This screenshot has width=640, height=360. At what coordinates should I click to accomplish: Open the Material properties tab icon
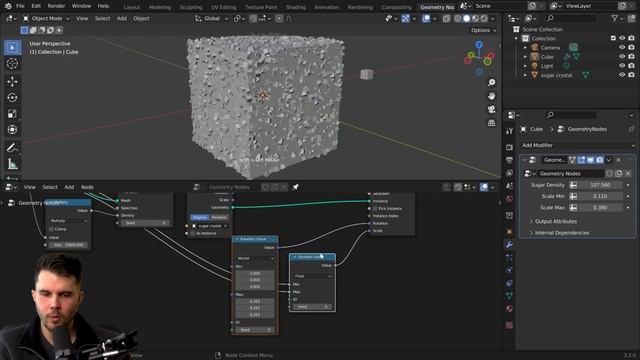509,309
